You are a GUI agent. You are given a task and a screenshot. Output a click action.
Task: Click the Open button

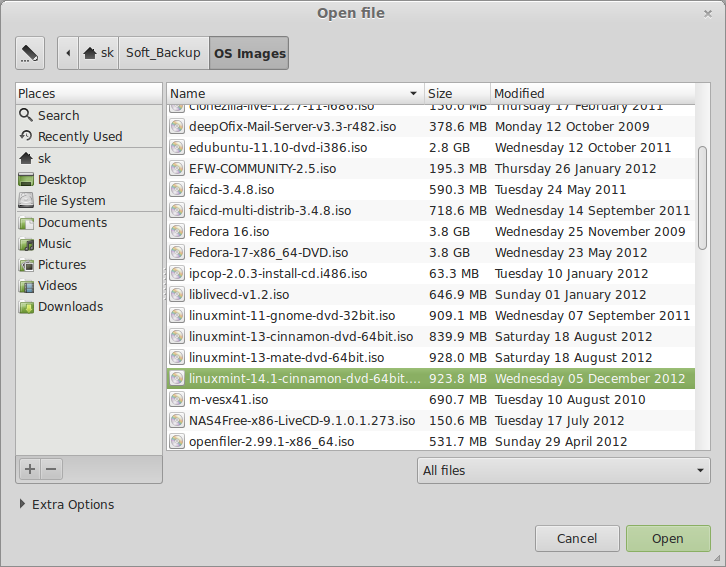pyautogui.click(x=668, y=538)
